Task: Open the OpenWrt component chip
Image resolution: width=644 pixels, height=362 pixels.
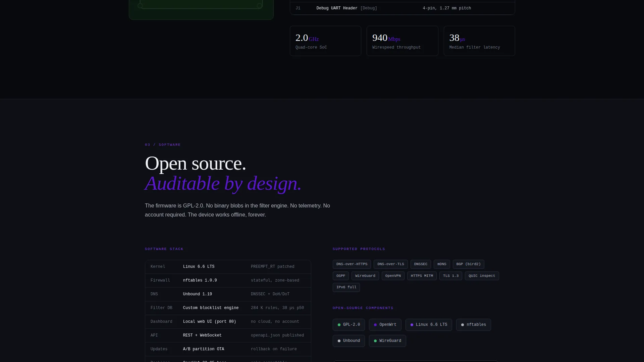Action: click(385, 325)
